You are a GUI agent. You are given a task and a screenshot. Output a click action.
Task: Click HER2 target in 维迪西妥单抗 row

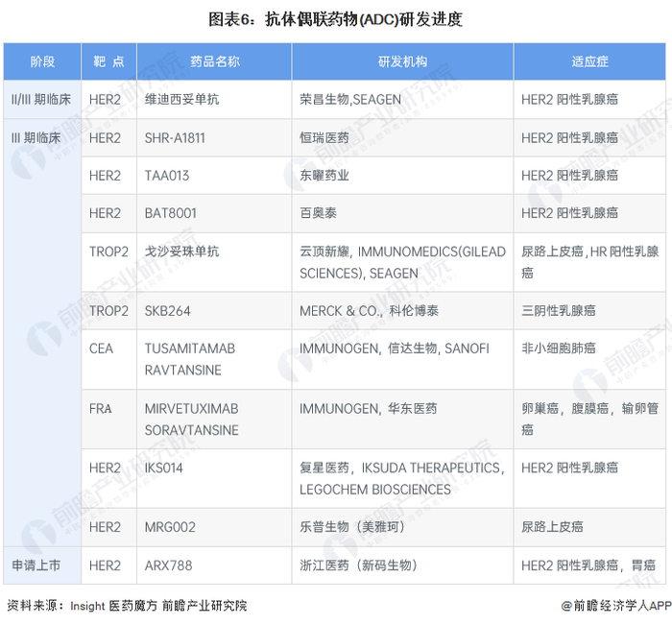point(105,100)
